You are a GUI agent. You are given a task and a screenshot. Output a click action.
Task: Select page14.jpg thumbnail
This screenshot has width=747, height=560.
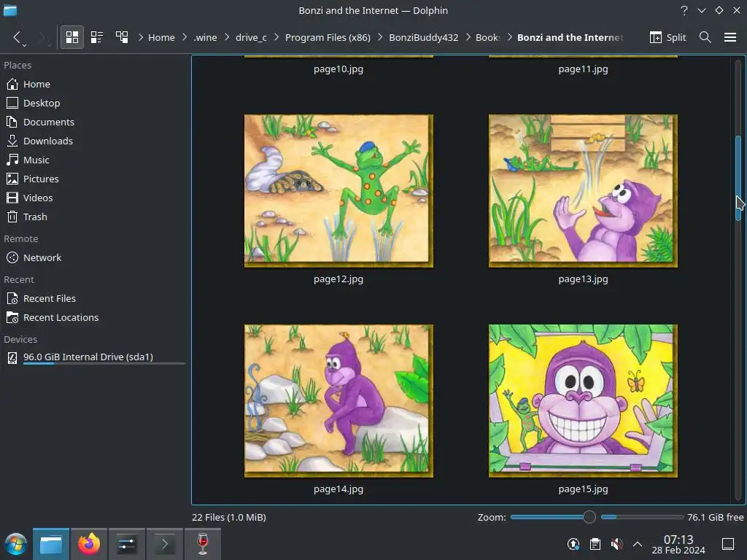[x=338, y=401]
